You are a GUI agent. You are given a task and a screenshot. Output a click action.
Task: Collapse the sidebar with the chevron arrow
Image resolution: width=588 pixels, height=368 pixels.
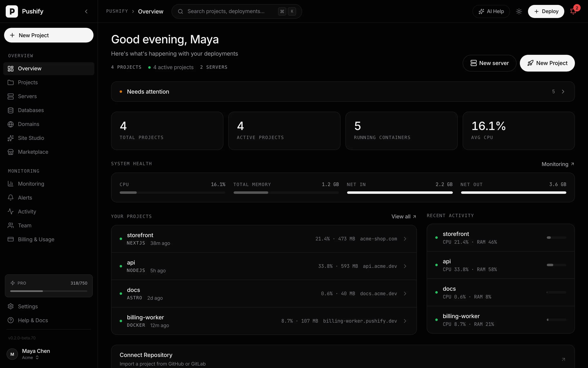[86, 11]
